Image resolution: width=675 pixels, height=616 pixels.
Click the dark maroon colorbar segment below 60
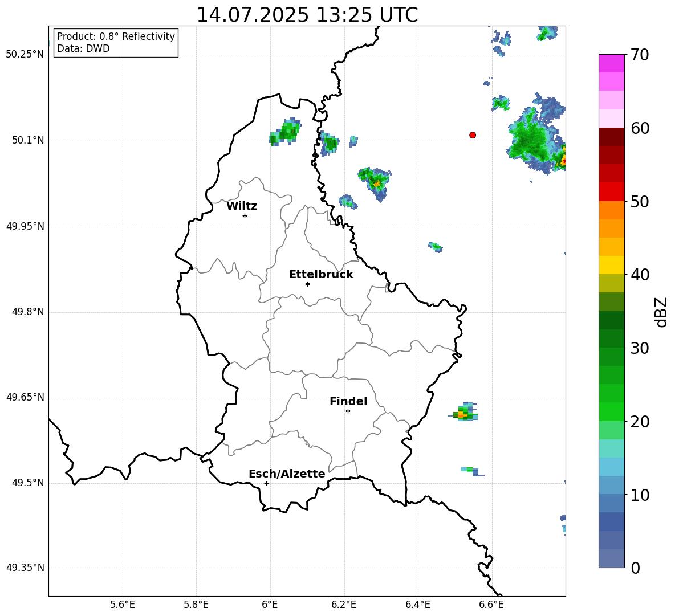click(x=611, y=137)
